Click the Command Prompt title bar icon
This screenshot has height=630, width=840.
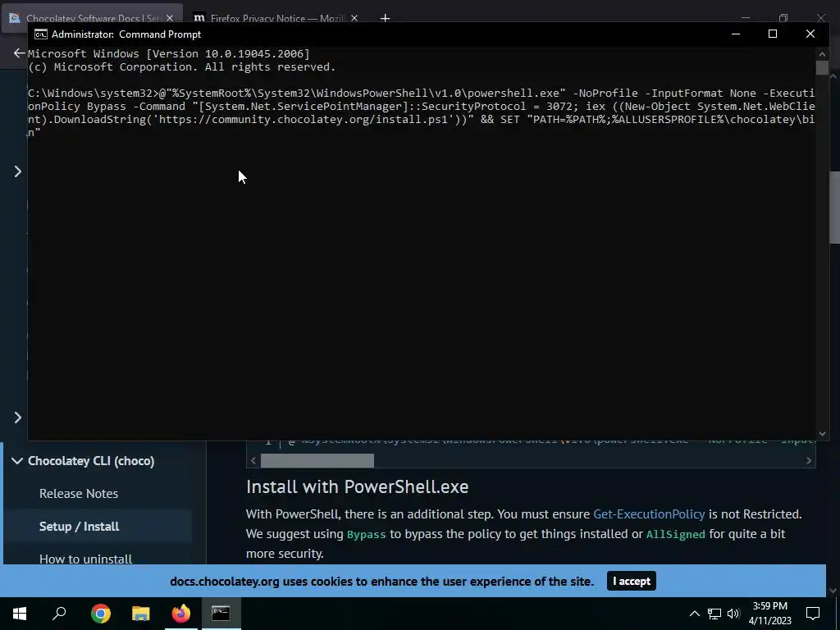click(x=41, y=34)
